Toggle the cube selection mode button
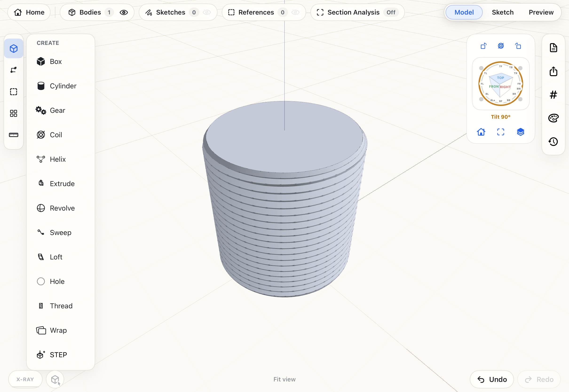The image size is (569, 392). (x=55, y=380)
